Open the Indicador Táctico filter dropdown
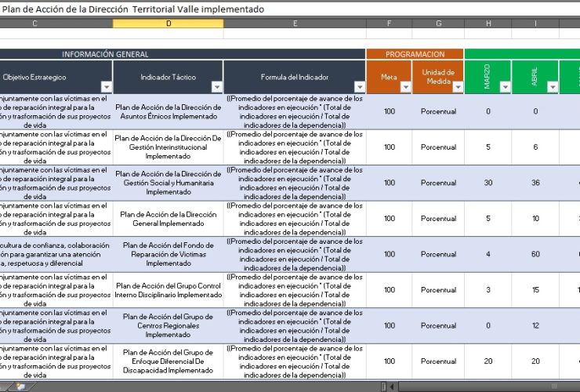Screen dimensions: 580x392 coord(217,87)
